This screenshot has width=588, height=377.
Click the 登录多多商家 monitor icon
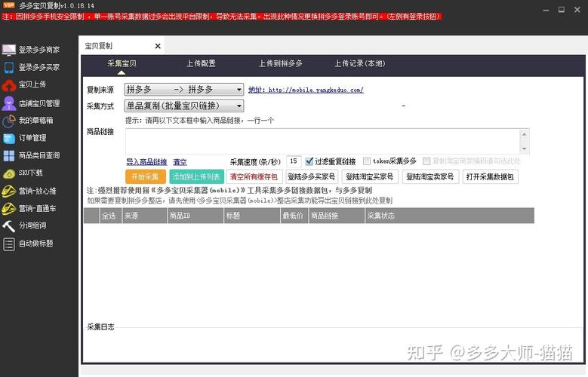pyautogui.click(x=8, y=50)
